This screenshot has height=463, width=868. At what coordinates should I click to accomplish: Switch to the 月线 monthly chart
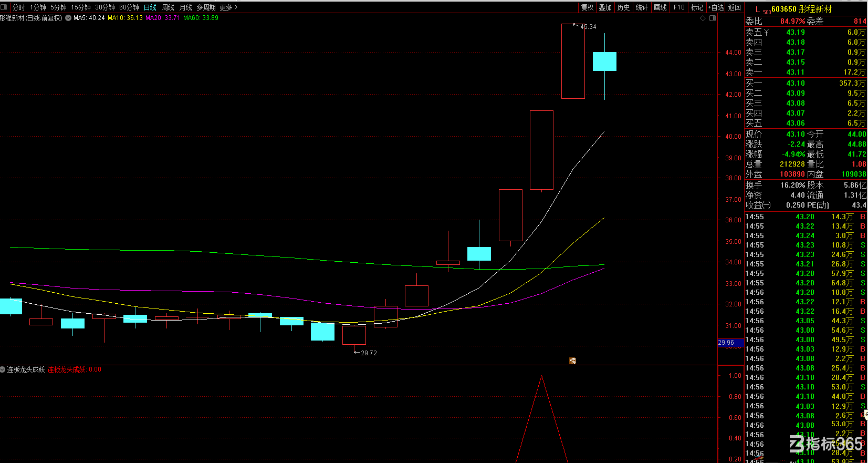pyautogui.click(x=186, y=7)
